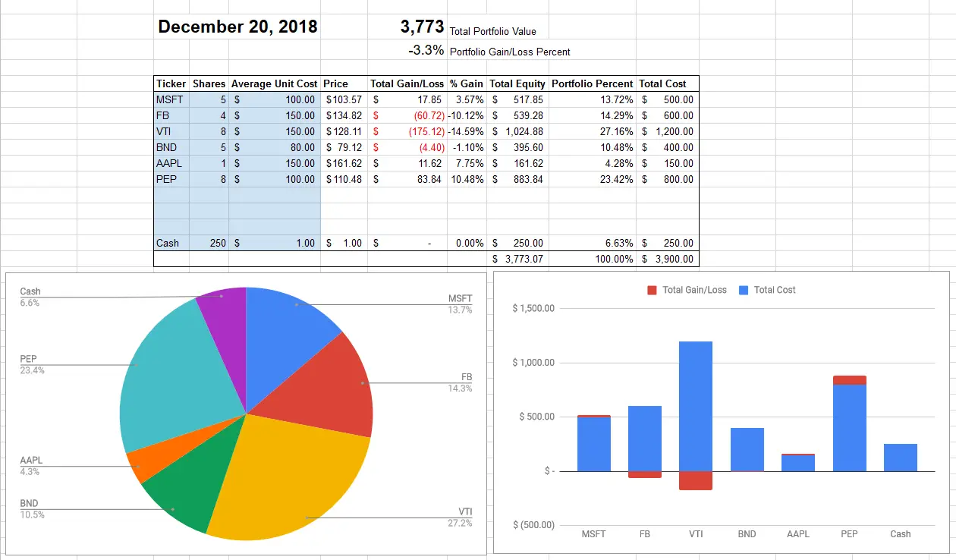Select the PEP ticker cell in the table
This screenshot has width=956, height=560.
point(171,179)
